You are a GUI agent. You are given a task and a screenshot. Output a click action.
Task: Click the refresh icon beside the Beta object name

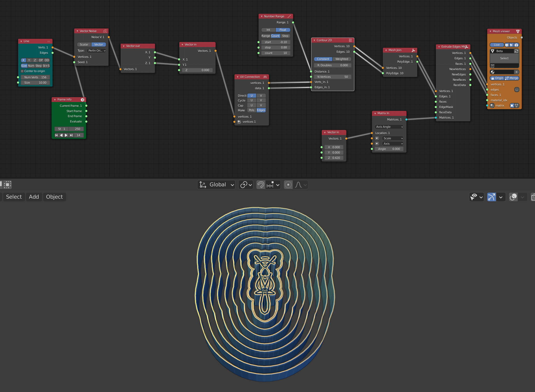516,51
